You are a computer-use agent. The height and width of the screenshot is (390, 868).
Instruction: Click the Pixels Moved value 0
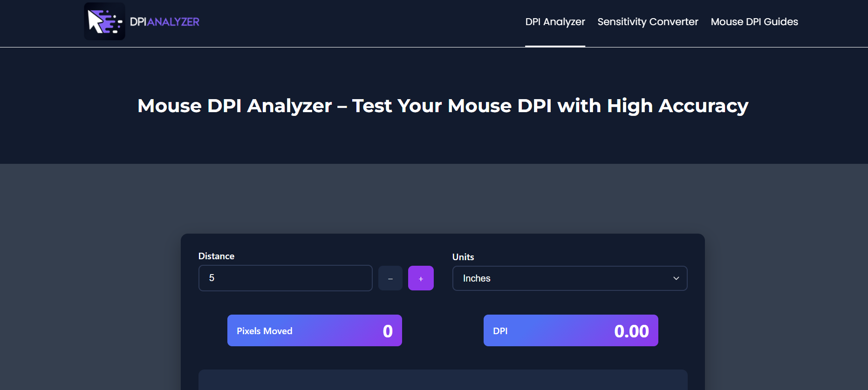click(x=388, y=331)
